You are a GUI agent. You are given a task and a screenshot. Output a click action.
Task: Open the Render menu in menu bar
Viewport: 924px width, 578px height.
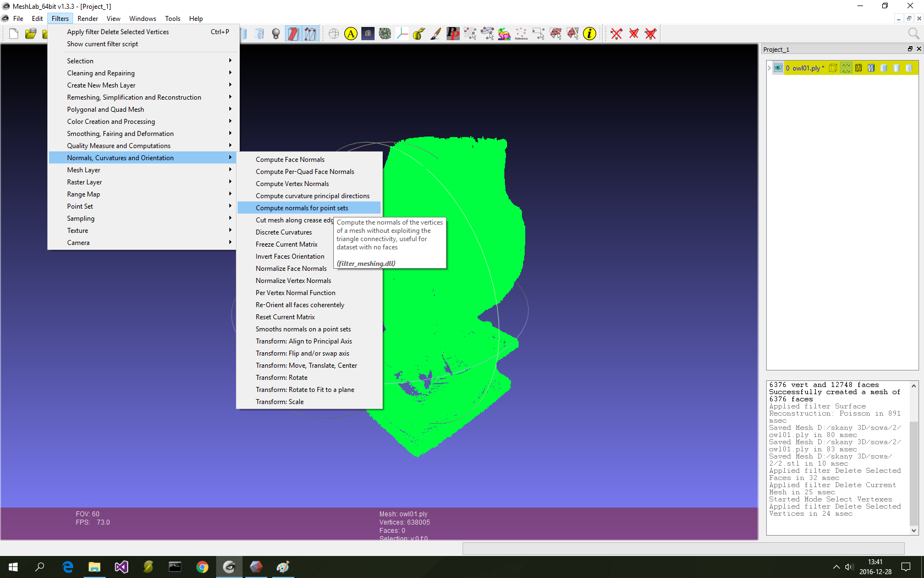87,19
